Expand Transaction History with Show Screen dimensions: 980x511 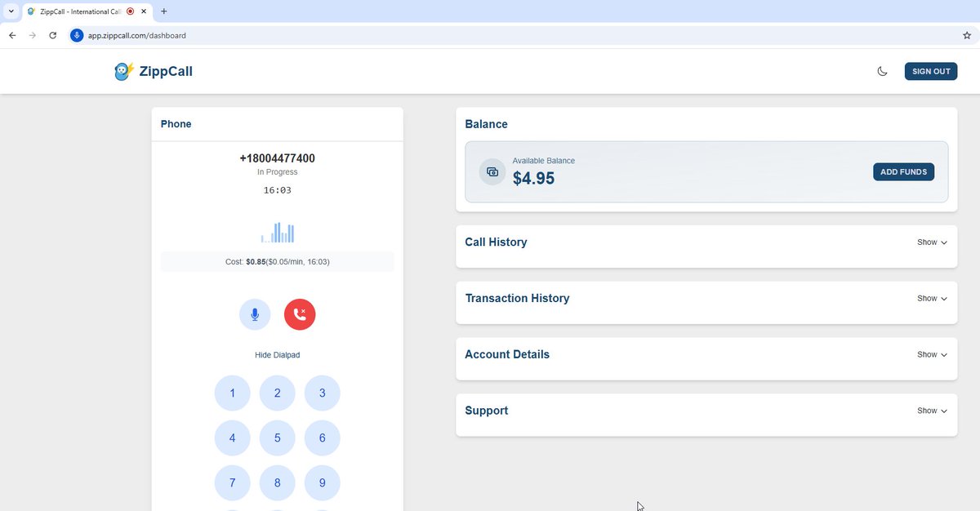(x=932, y=299)
